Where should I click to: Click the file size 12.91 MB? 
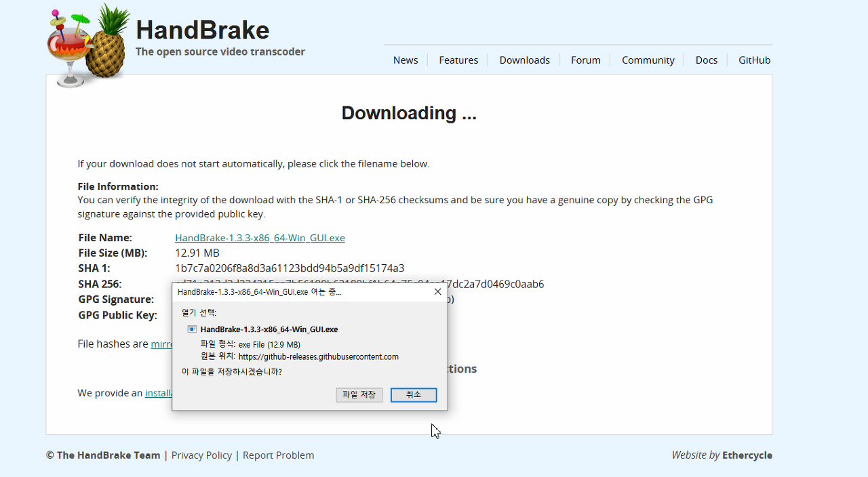click(x=197, y=253)
